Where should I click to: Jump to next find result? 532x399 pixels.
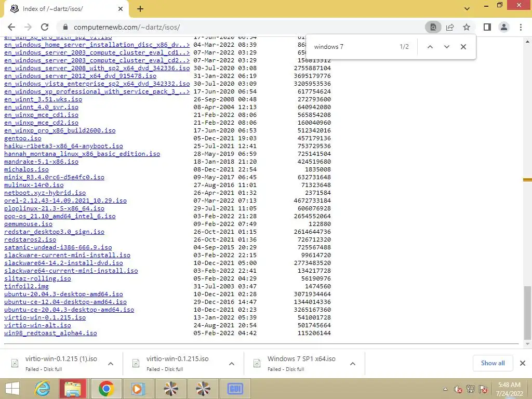coord(446,47)
